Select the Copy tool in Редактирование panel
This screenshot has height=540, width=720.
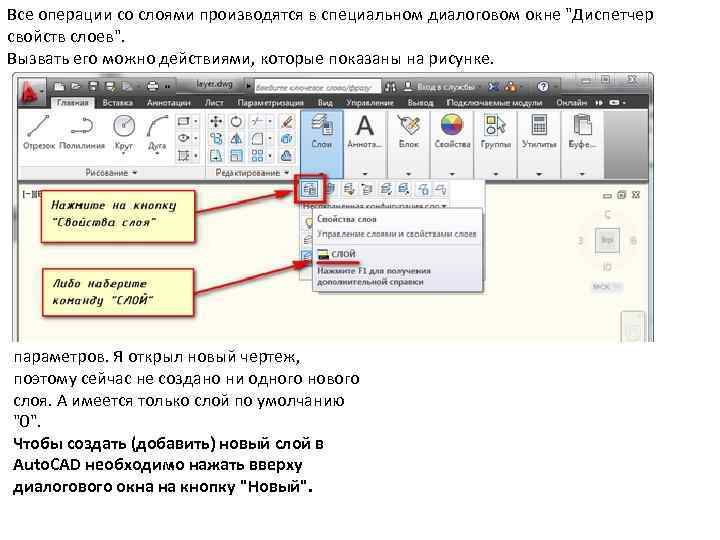(x=216, y=139)
